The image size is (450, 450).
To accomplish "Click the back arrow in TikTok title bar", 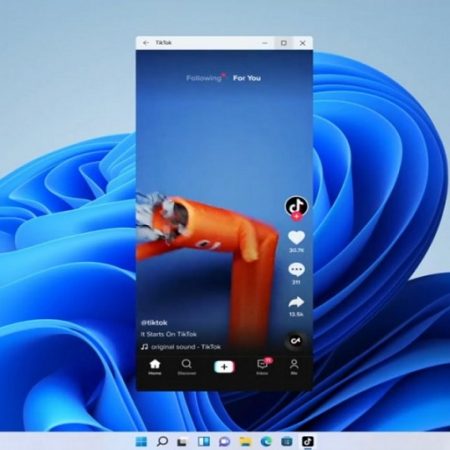I will 146,43.
